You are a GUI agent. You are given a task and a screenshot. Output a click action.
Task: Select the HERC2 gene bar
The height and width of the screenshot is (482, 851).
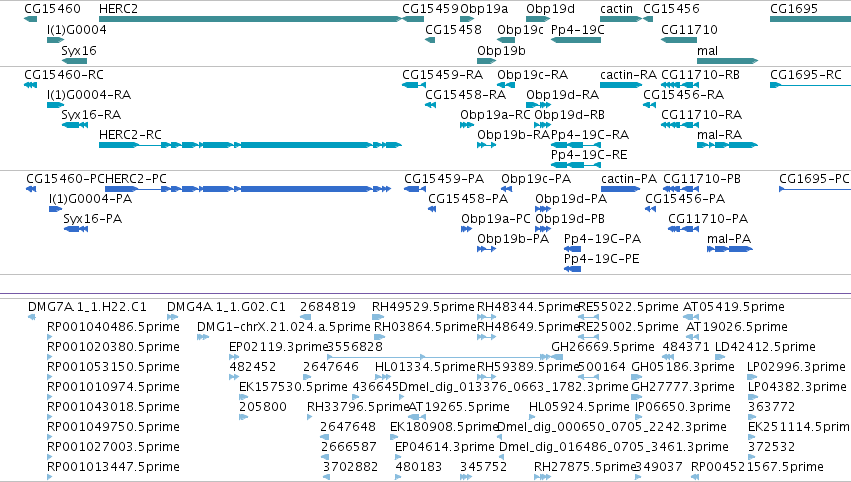[250, 20]
